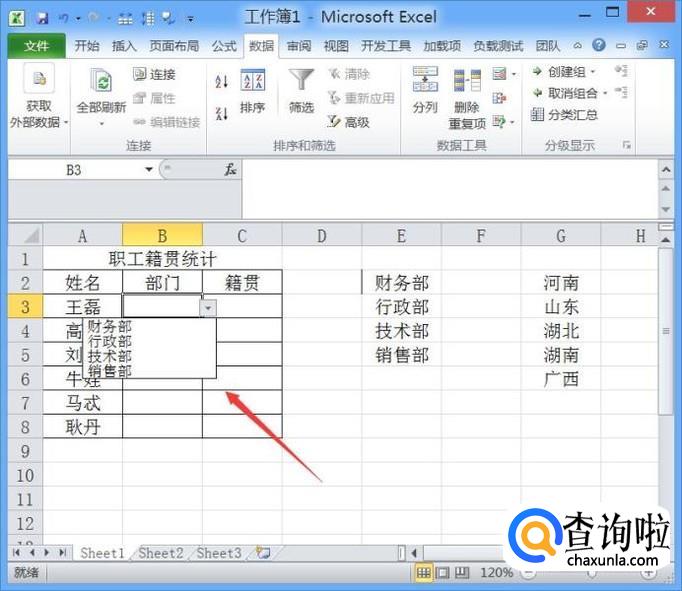Open the Sort dialog icon

click(253, 80)
